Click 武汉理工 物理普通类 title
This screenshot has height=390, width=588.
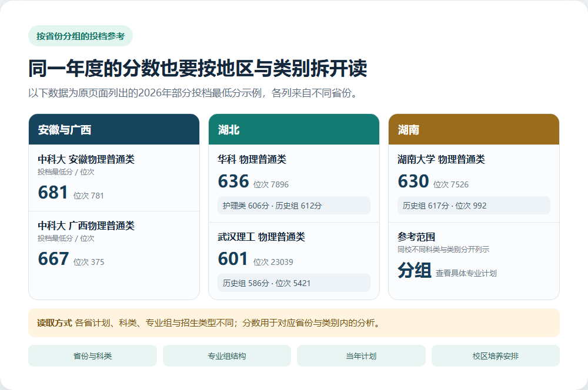point(262,237)
